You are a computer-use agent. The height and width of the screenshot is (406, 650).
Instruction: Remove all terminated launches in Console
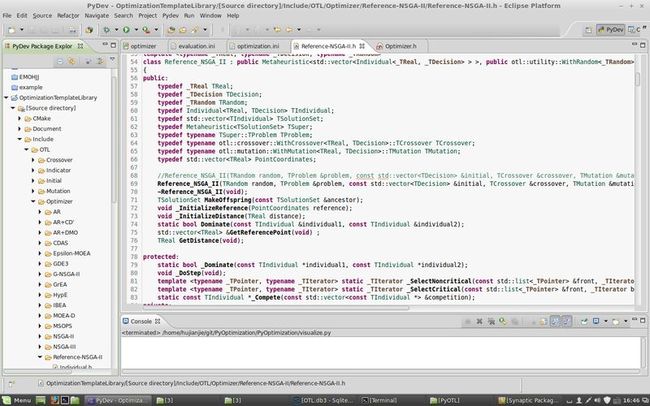click(x=491, y=321)
